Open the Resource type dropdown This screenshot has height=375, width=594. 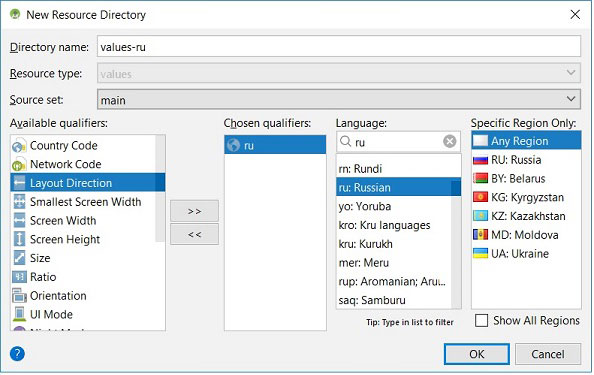(339, 73)
